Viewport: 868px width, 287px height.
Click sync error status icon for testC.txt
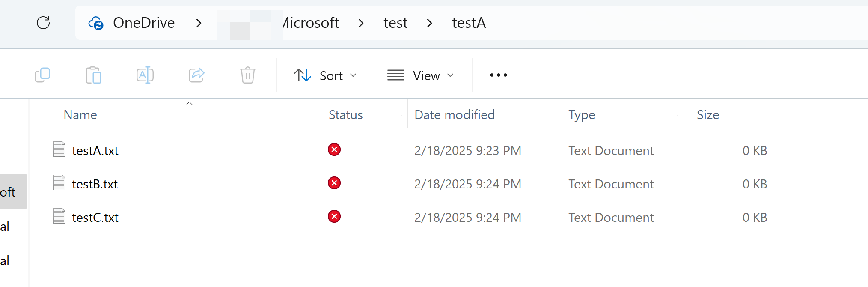[334, 217]
